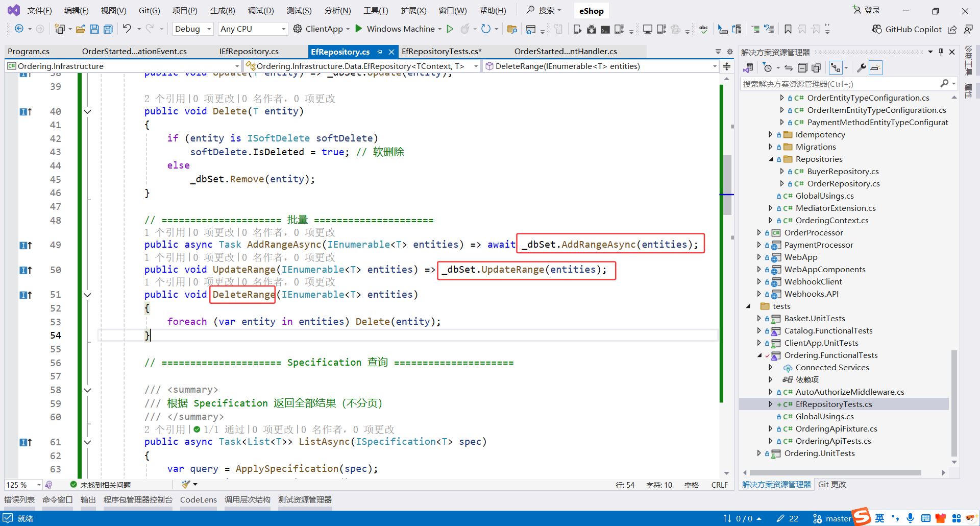Image resolution: width=980 pixels, height=526 pixels.
Task: Select EfRepositoryTests.cs in Solution Explorer
Action: tap(834, 404)
